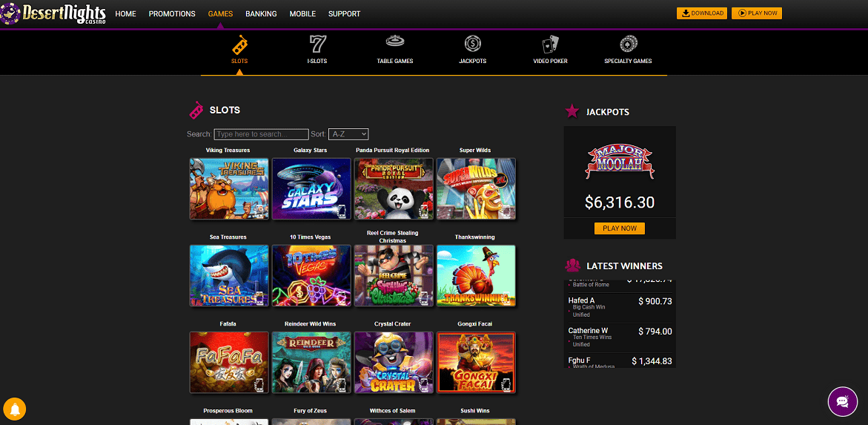The image size is (868, 425).
Task: Go to the Banking menu item
Action: (261, 14)
